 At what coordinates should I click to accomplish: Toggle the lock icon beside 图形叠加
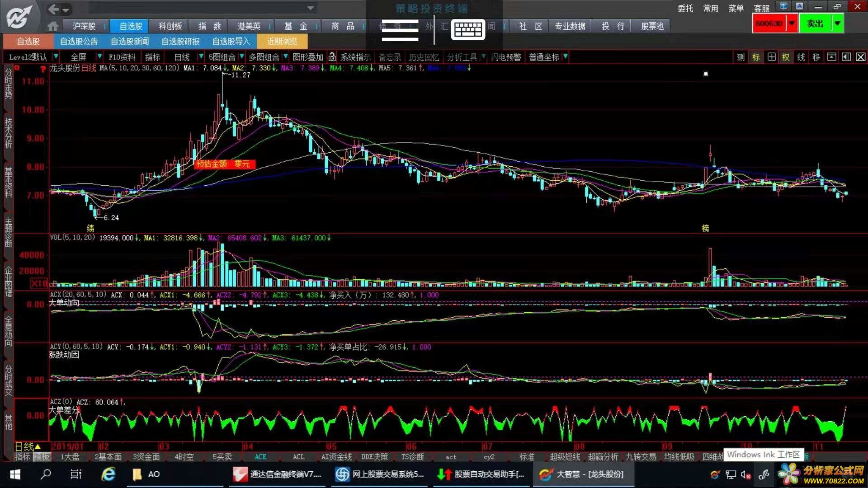pos(332,57)
